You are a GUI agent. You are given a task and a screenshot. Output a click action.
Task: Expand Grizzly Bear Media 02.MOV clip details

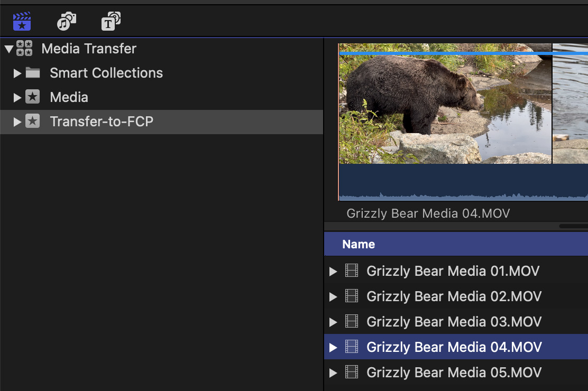coord(333,296)
